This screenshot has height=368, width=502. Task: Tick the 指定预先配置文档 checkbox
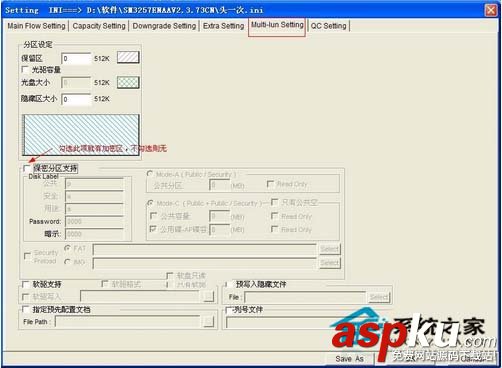tap(25, 309)
